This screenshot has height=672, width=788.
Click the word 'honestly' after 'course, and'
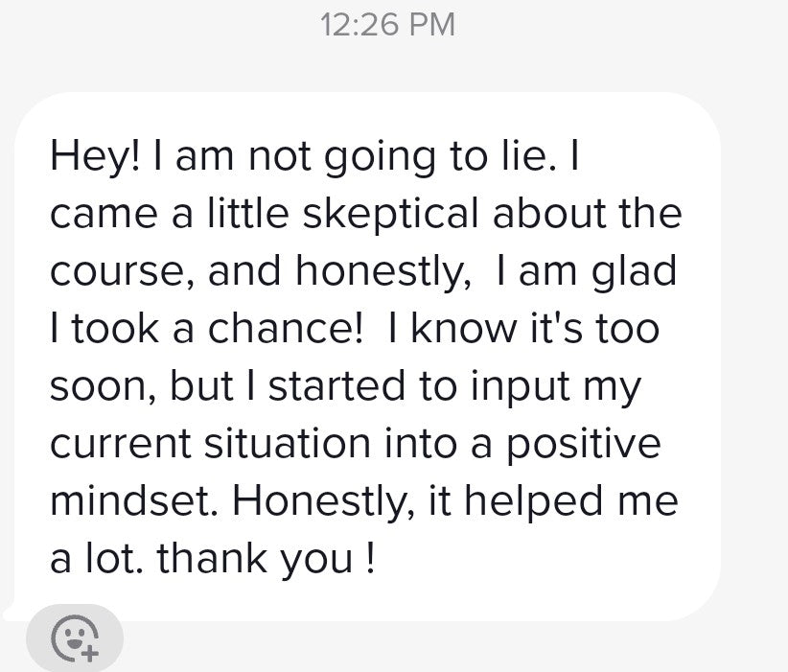pyautogui.click(x=382, y=272)
